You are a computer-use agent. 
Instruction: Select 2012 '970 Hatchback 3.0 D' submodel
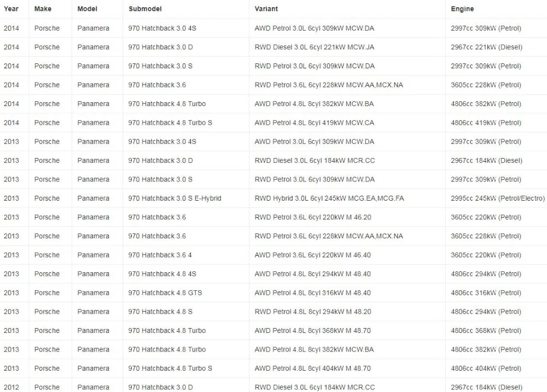pyautogui.click(x=160, y=387)
